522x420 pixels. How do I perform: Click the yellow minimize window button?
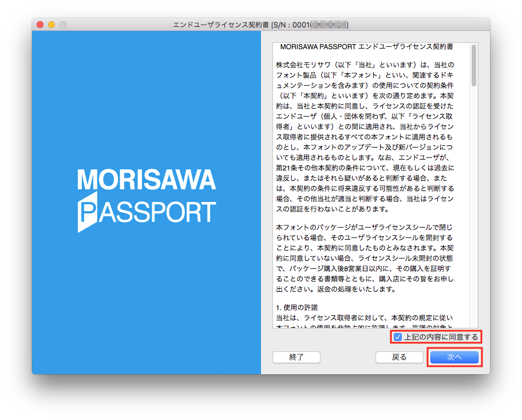click(52, 25)
